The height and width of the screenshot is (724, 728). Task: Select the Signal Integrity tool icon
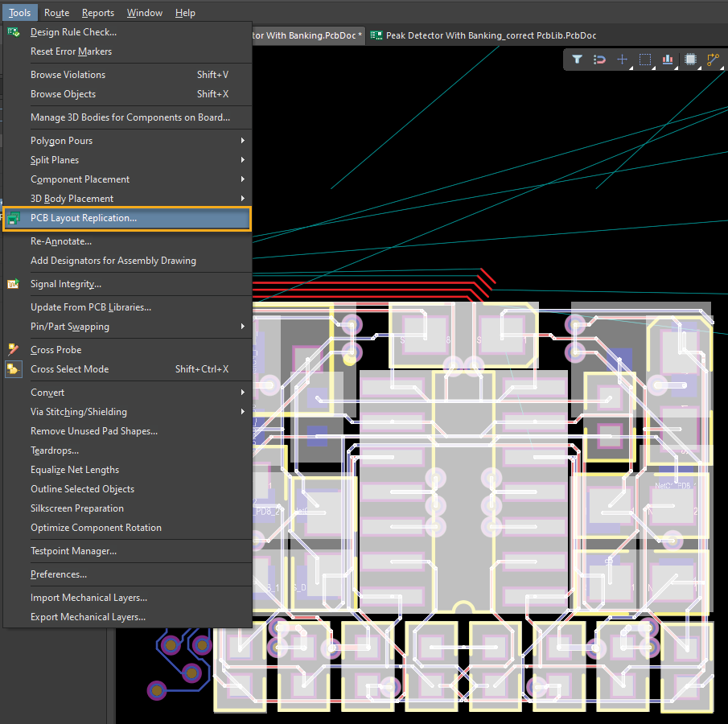(11, 283)
